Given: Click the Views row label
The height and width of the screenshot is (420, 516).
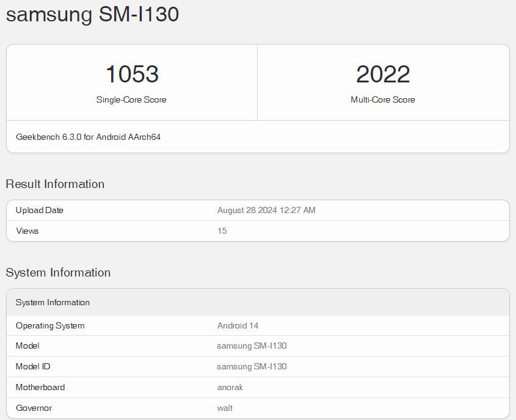Looking at the screenshot, I should click(27, 231).
